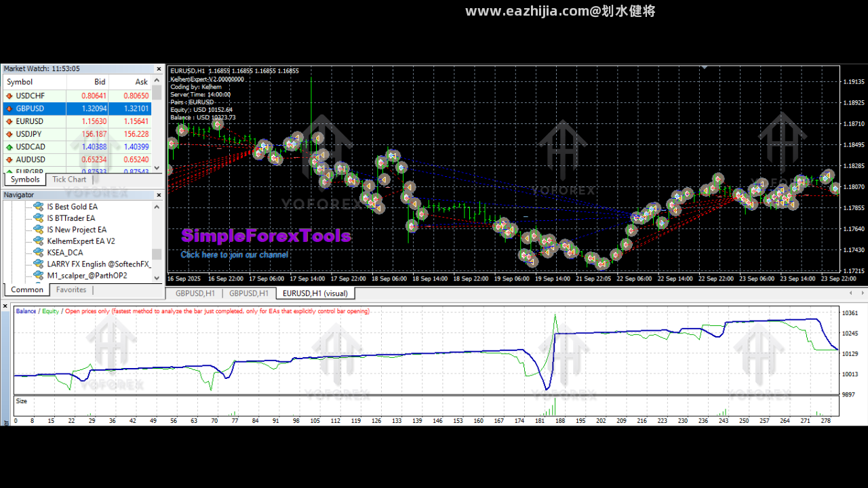
Task: Click the IS Best Gold EA advisor icon
Action: (39, 207)
